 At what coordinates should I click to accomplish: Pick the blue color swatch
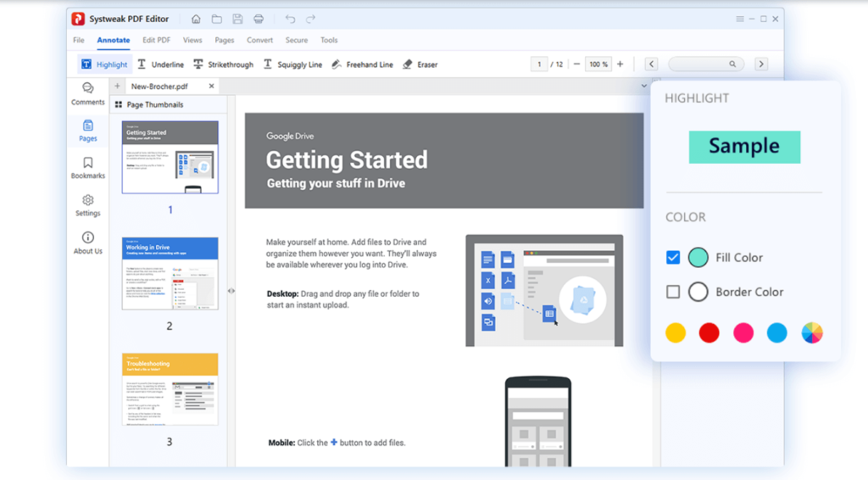777,332
